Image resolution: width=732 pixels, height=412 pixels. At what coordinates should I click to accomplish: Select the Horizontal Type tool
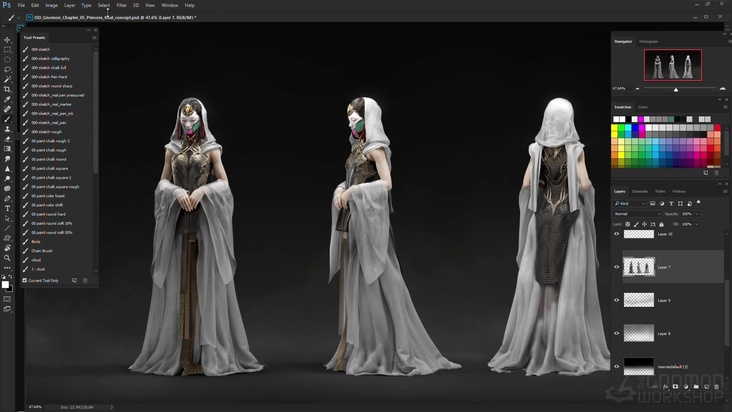(7, 209)
